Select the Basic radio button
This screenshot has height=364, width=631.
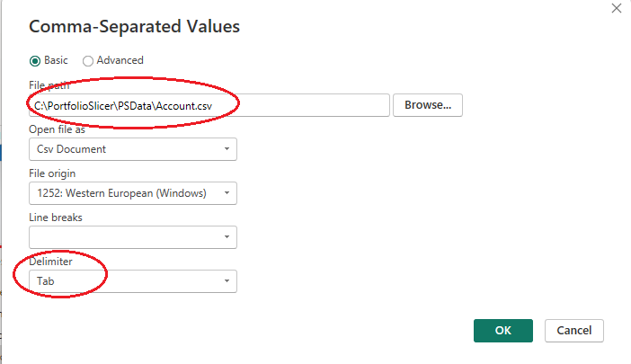coord(35,61)
